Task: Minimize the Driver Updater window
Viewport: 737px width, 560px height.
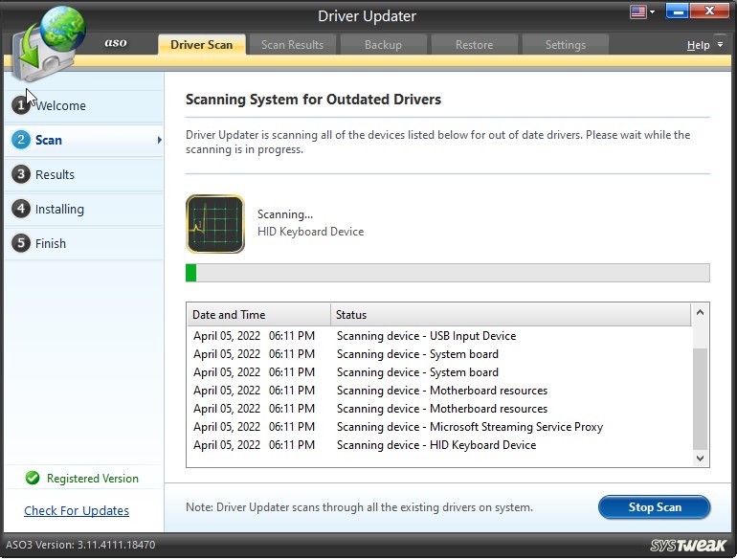Action: (678, 11)
